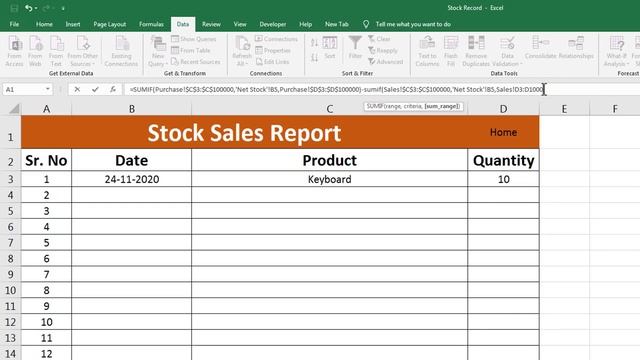Image resolution: width=640 pixels, height=360 pixels.
Task: Open the Name Box dropdown arrow
Action: tap(48, 89)
